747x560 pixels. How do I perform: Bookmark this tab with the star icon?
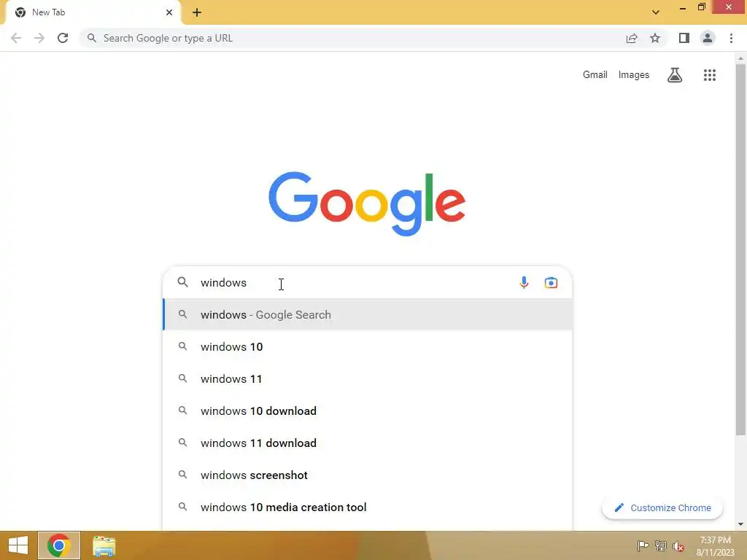tap(655, 38)
